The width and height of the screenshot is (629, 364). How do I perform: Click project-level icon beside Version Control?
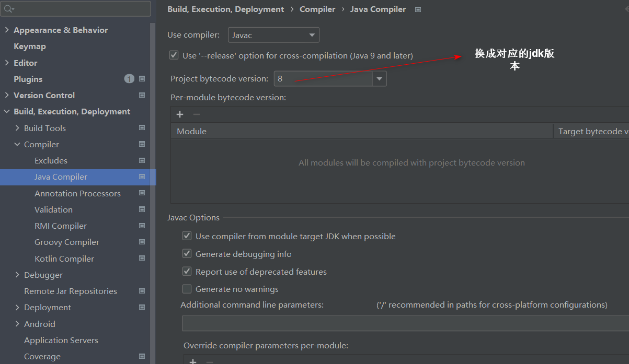142,96
